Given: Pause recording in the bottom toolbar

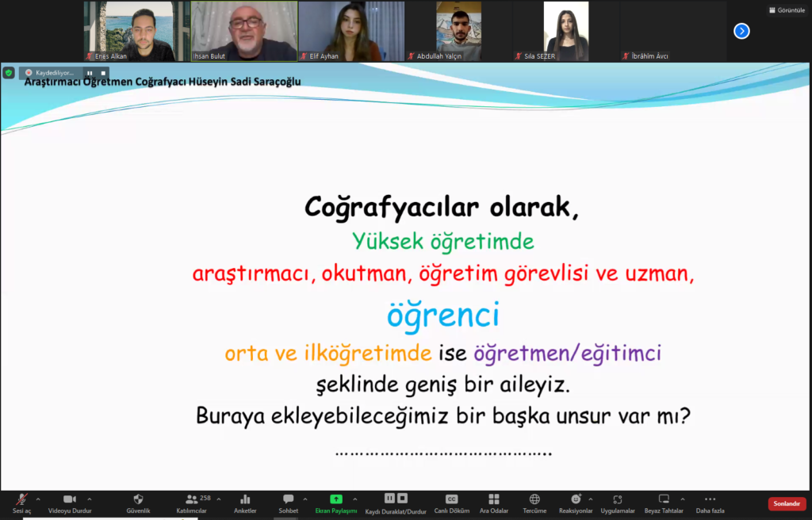Looking at the screenshot, I should coord(389,498).
